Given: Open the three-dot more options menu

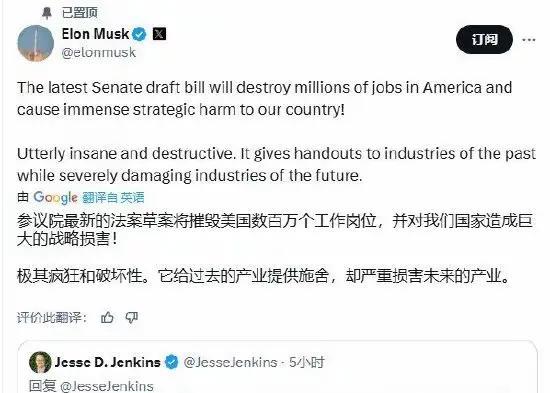Looking at the screenshot, I should tap(529, 40).
